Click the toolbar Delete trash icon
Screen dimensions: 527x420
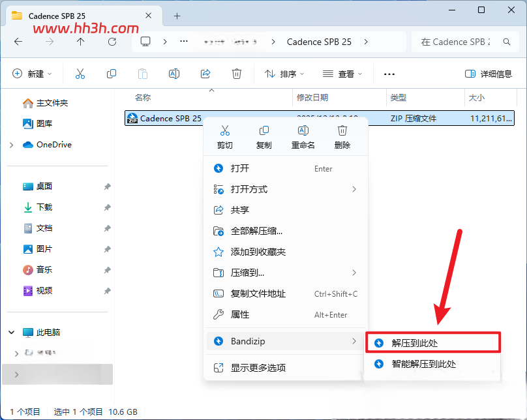click(x=237, y=74)
